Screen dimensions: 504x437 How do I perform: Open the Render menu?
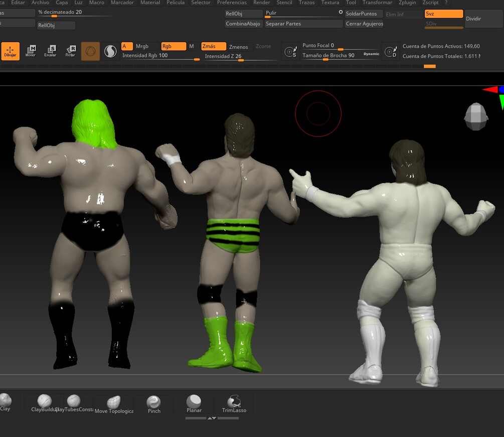(262, 3)
